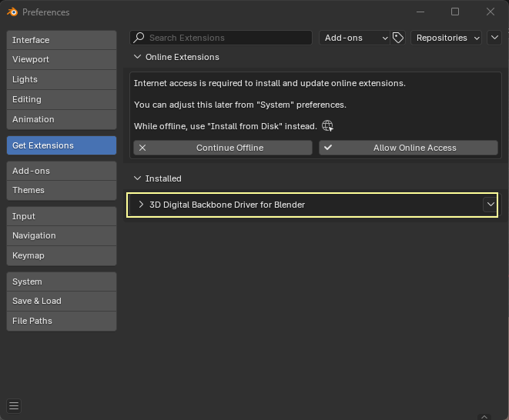The image size is (509, 420).
Task: Open the extensions settings chevron menu
Action: coord(494,38)
